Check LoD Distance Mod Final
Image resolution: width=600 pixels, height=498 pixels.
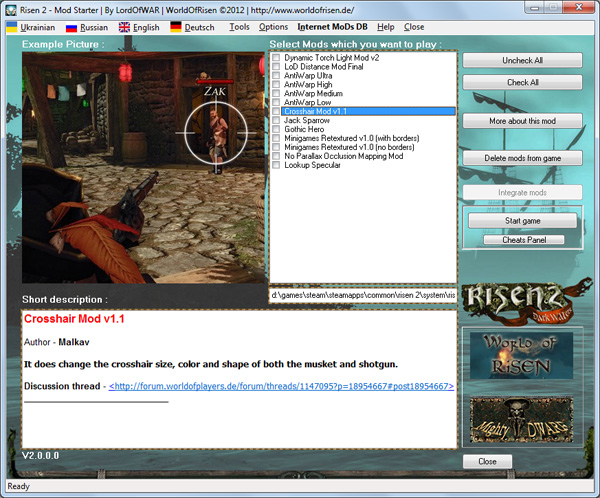click(x=276, y=67)
